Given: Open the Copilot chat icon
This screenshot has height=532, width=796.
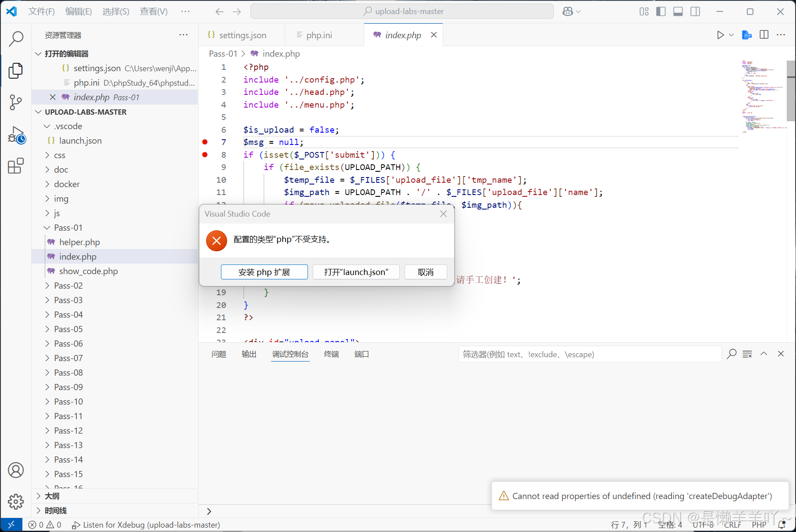Looking at the screenshot, I should pos(568,12).
